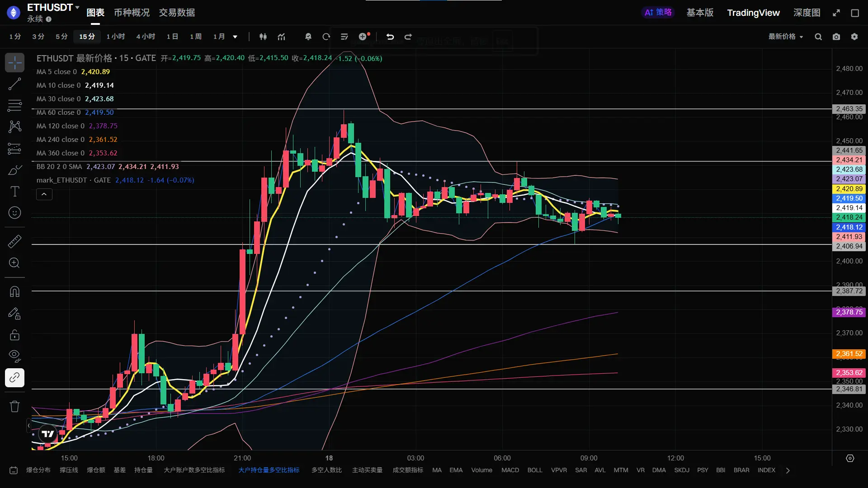Image resolution: width=868 pixels, height=488 pixels.
Task: Collapse the indicator legend chevron
Action: 44,194
